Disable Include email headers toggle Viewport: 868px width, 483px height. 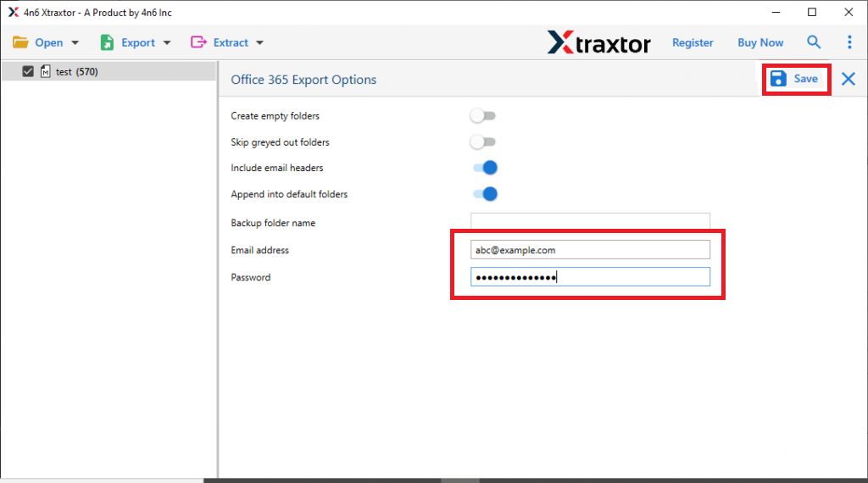point(485,168)
